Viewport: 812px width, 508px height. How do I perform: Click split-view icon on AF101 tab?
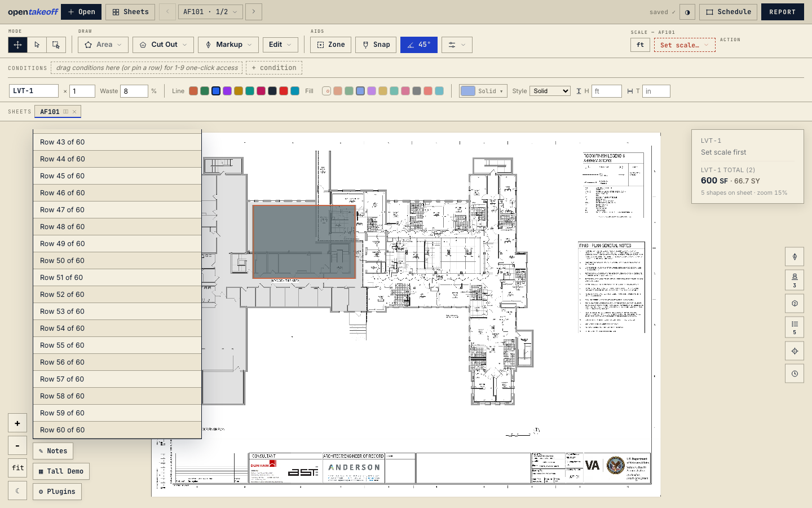click(x=65, y=112)
